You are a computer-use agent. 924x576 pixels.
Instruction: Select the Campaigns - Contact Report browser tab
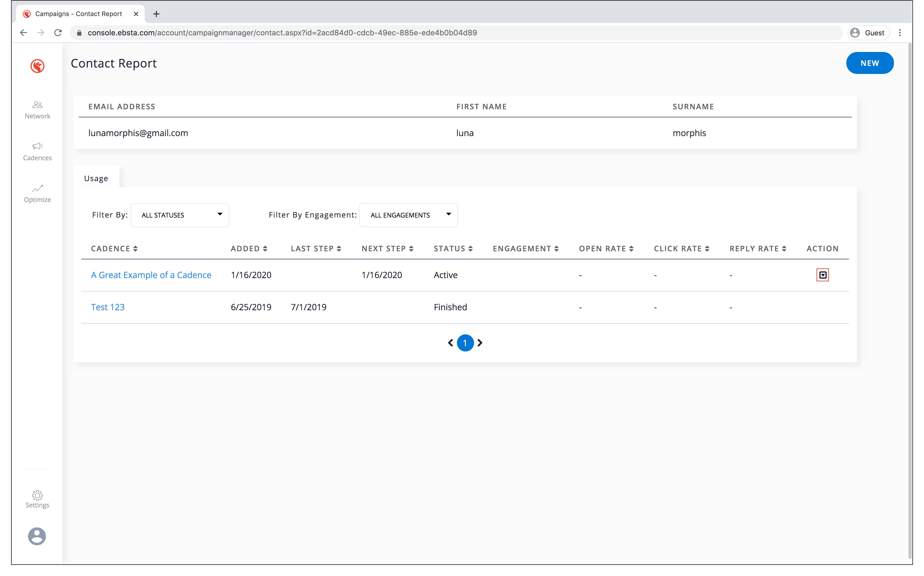click(x=80, y=14)
